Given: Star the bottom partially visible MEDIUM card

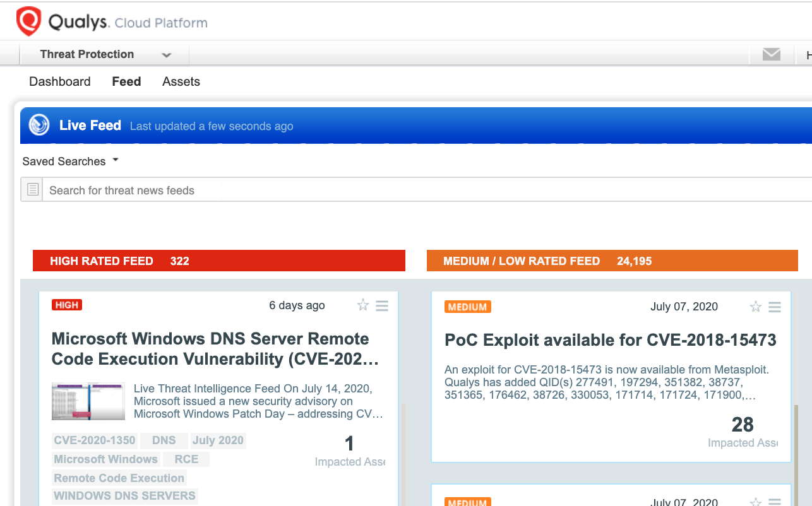Looking at the screenshot, I should (x=756, y=500).
